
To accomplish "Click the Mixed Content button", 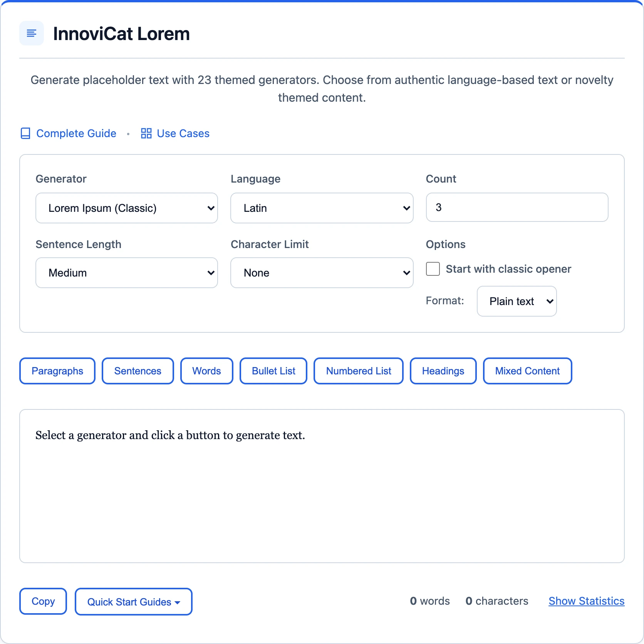I will (528, 371).
